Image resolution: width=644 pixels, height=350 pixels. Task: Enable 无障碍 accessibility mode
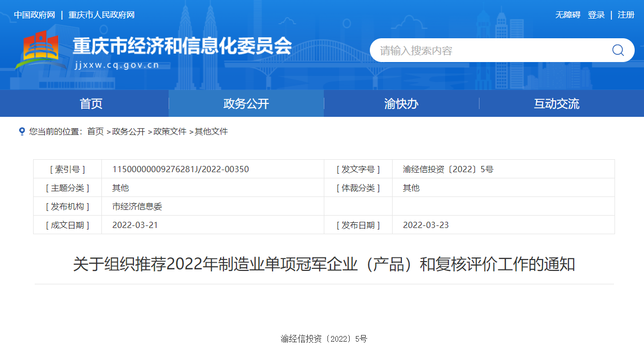[x=567, y=14]
